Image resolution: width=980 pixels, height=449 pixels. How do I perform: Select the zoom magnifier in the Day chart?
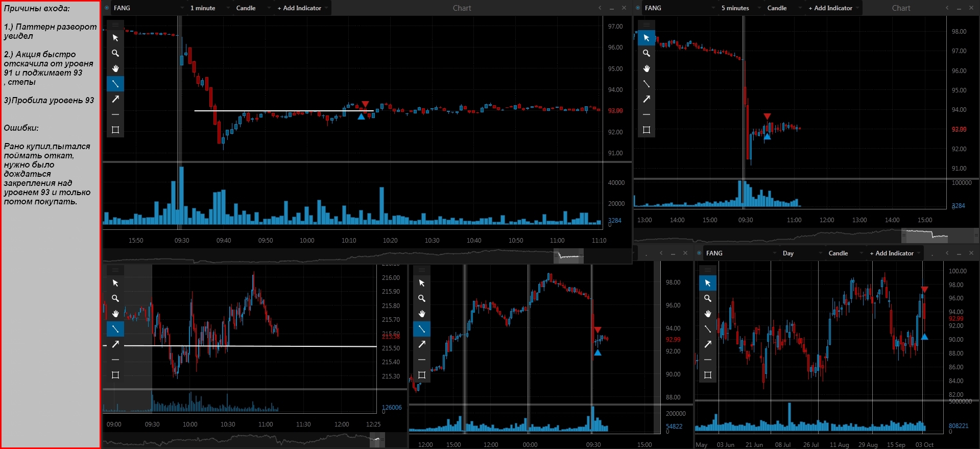point(708,298)
